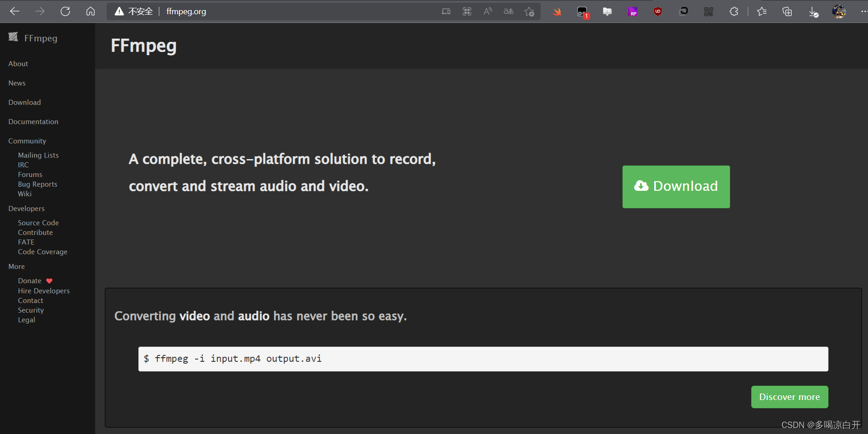
Task: Open the Security link
Action: tap(31, 310)
